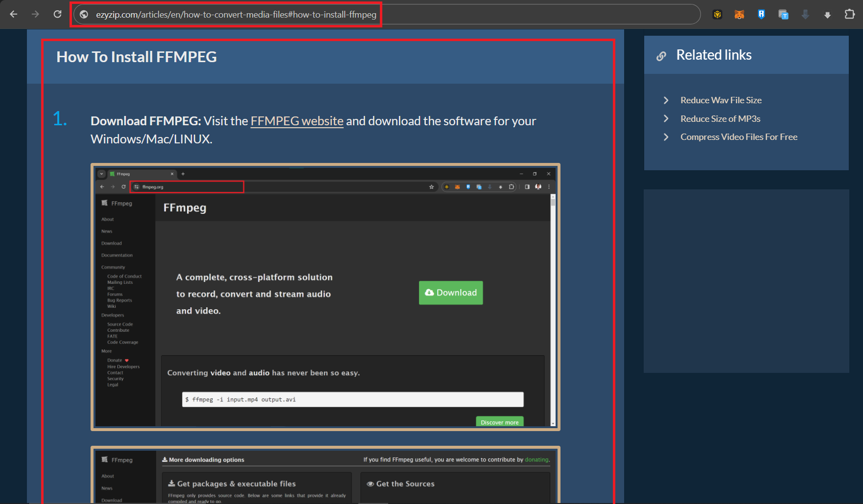Click About in the FFmpeg sidebar screenshot
863x504 pixels.
(x=107, y=219)
